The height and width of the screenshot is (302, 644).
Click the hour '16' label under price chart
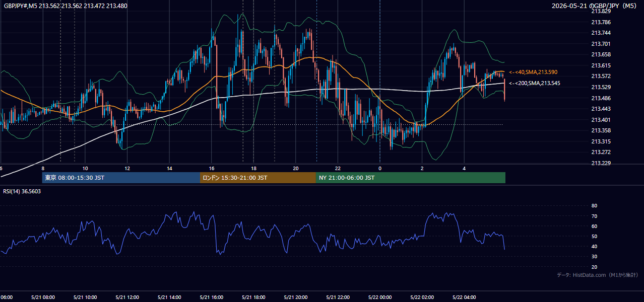[x=212, y=168]
